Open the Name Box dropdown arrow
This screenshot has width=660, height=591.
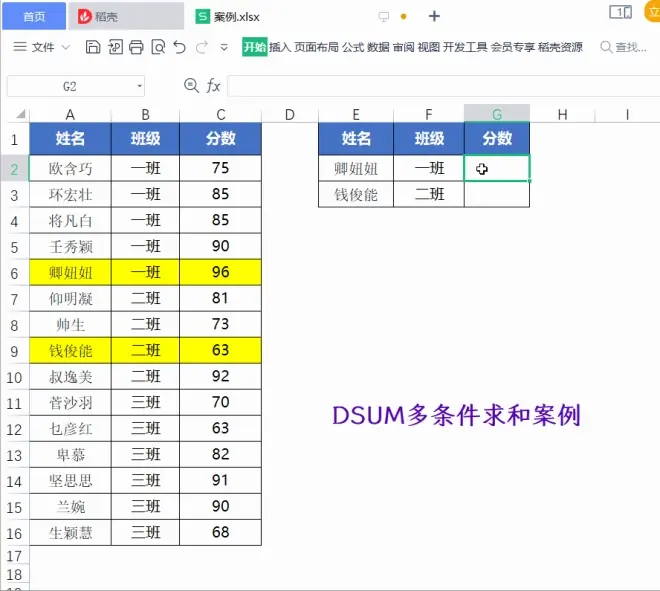(139, 87)
